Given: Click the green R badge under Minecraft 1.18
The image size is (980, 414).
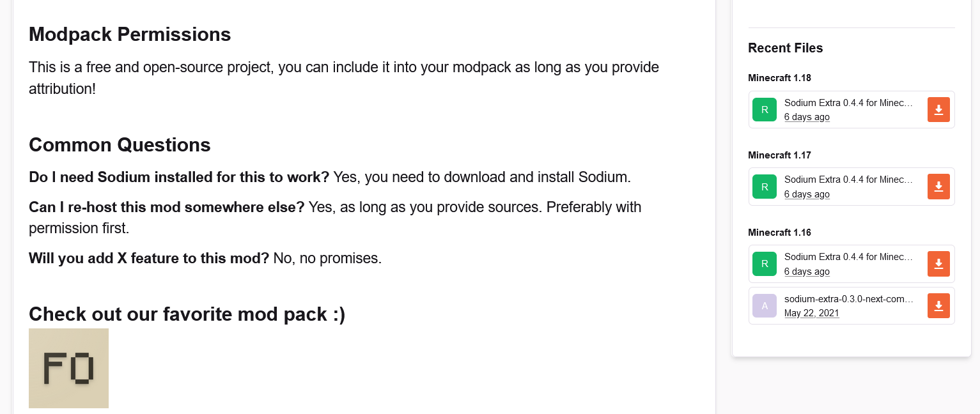Looking at the screenshot, I should (x=765, y=110).
